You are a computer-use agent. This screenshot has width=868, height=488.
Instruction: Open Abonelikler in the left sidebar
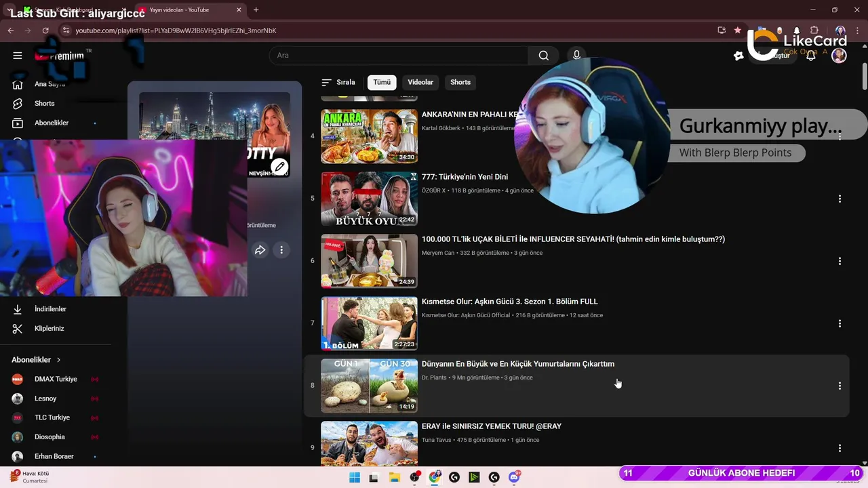52,123
